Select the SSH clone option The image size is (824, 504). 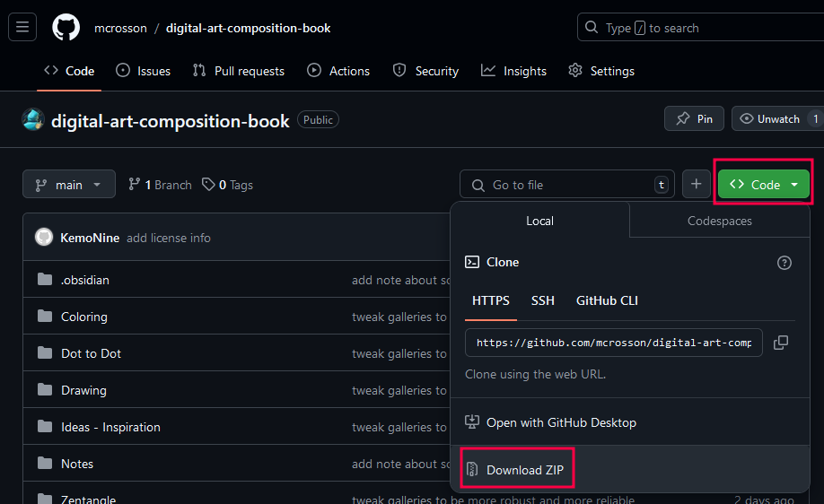click(543, 300)
